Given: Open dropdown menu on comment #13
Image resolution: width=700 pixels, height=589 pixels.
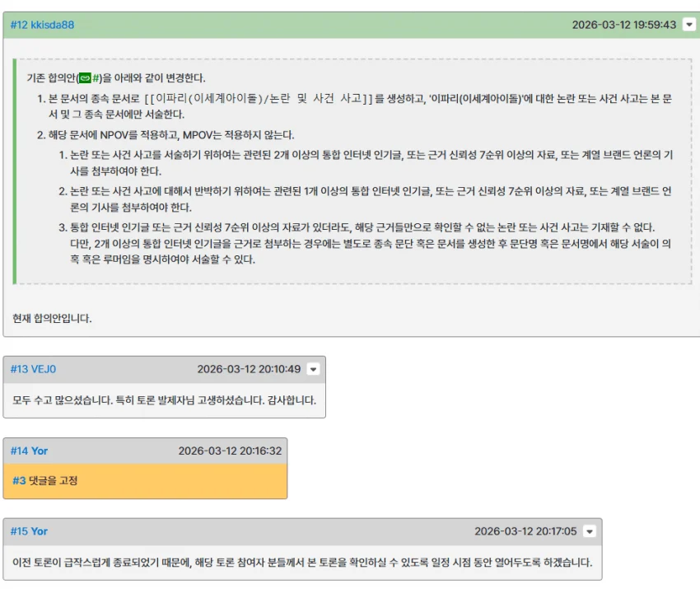Looking at the screenshot, I should [314, 369].
